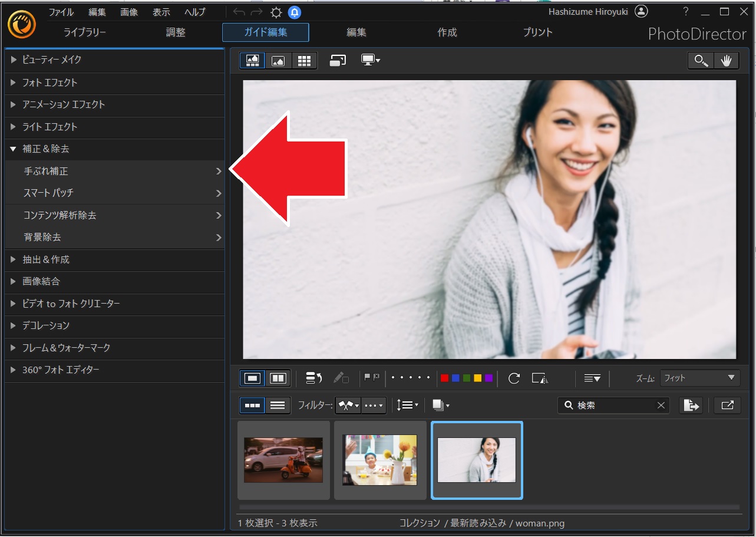The height and width of the screenshot is (537, 756).
Task: Expand the 360° フォト エディター section
Action: click(114, 370)
